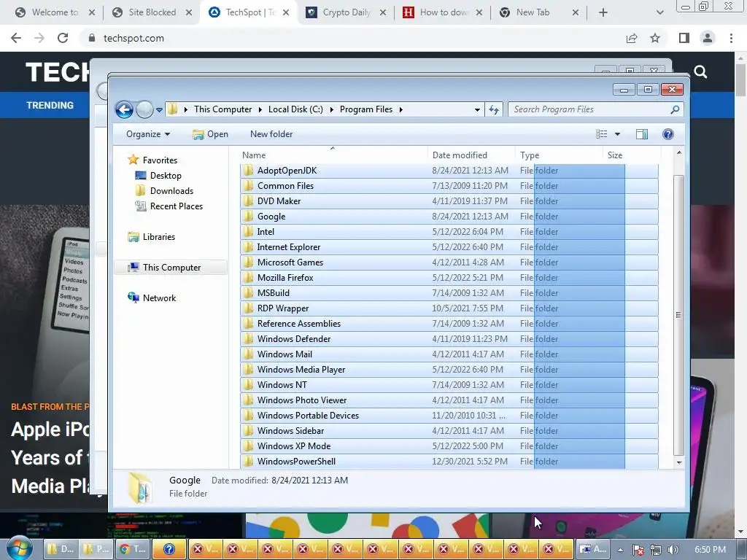Open a new Chrome tab with plus
The image size is (747, 560).
coord(603,12)
